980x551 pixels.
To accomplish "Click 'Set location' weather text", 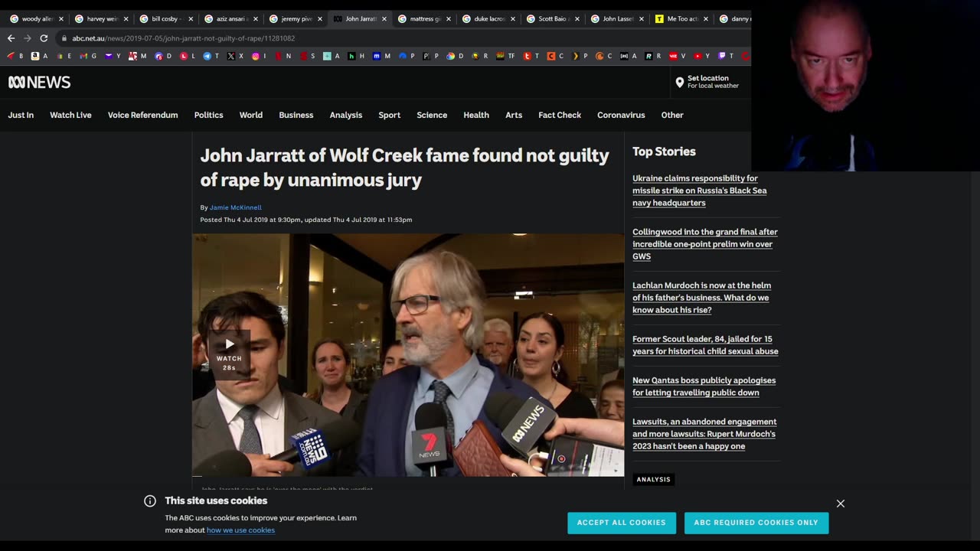I will pos(708,78).
